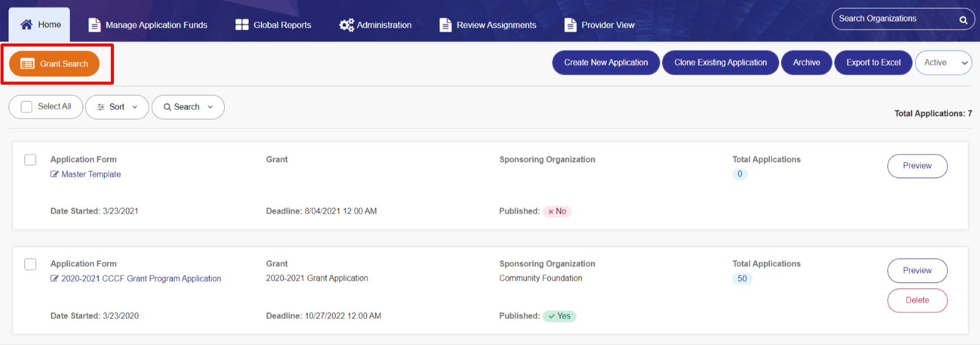Image resolution: width=980 pixels, height=345 pixels.
Task: Tick the Master Template row checkbox
Action: point(30,159)
